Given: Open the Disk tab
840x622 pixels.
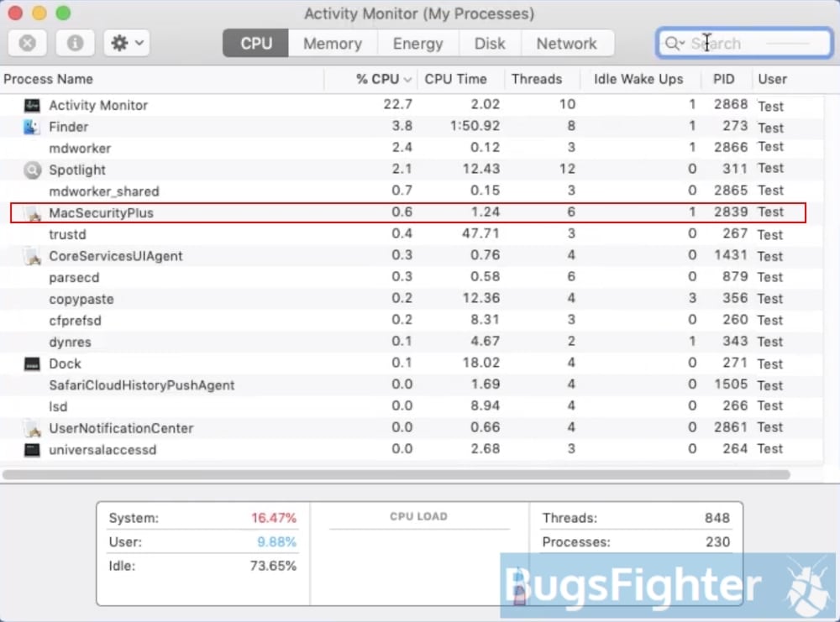Looking at the screenshot, I should pos(490,44).
